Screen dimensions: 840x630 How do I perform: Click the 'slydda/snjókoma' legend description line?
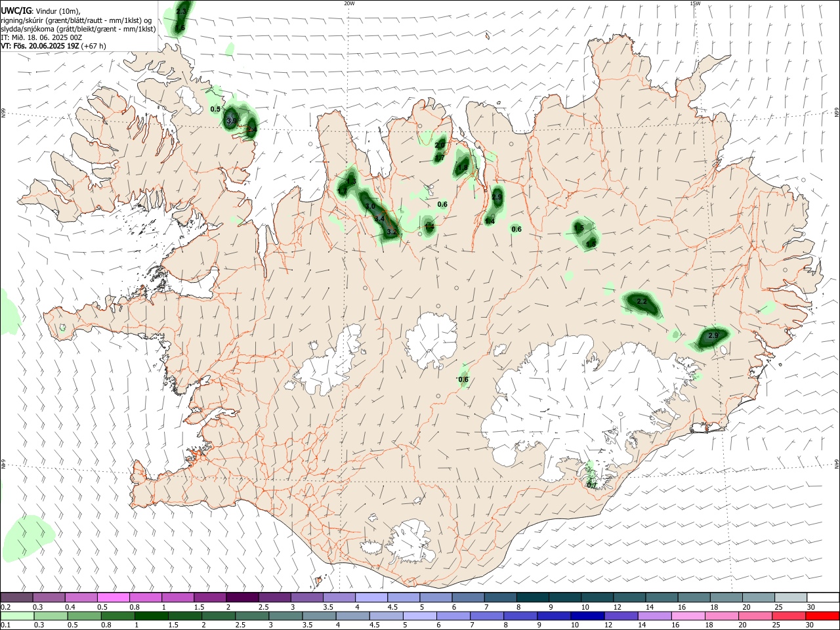78,29
